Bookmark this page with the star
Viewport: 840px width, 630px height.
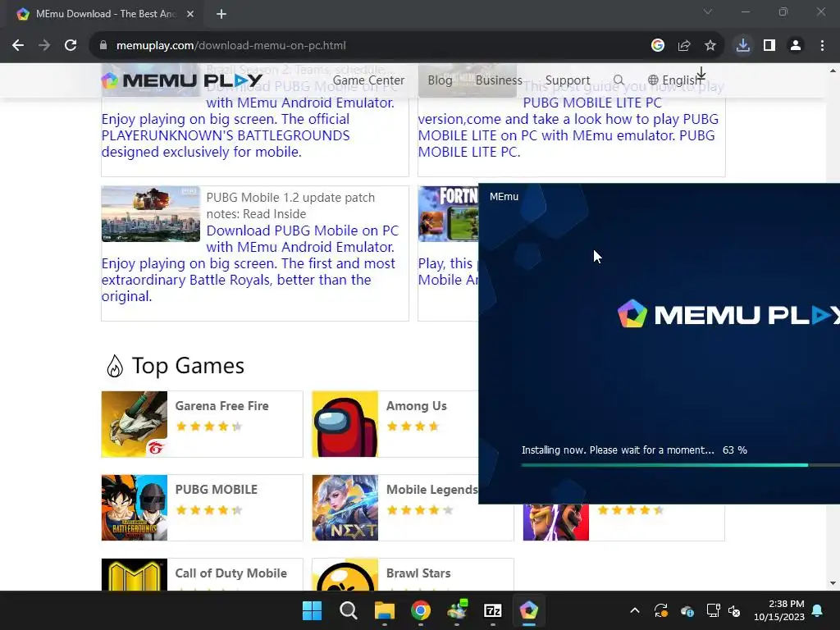coord(710,46)
